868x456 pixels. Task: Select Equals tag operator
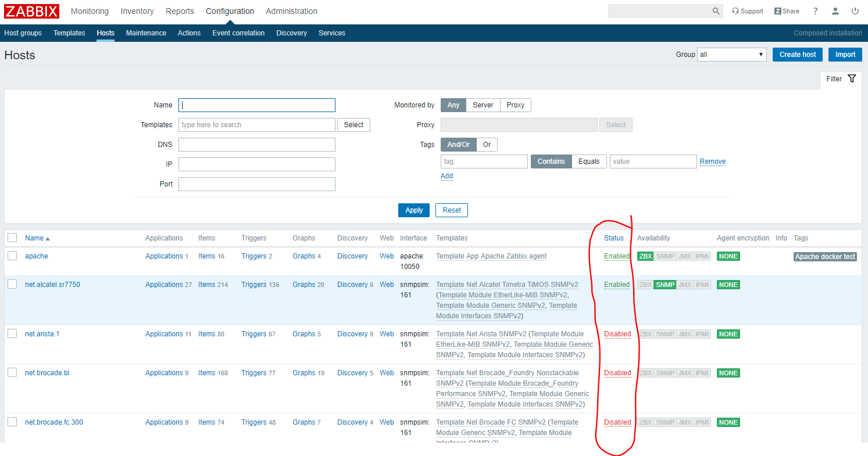point(589,161)
